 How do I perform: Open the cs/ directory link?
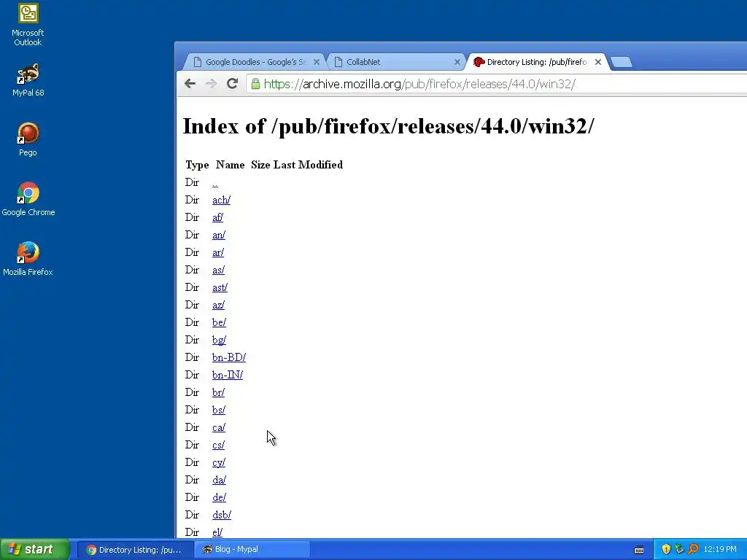(x=218, y=445)
